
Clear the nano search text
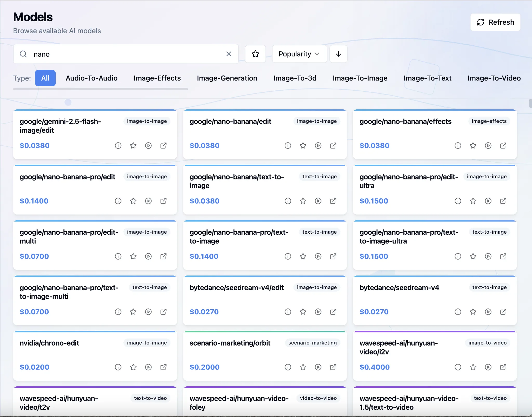pyautogui.click(x=229, y=54)
